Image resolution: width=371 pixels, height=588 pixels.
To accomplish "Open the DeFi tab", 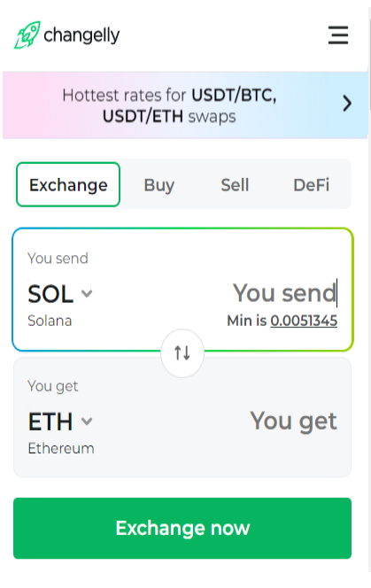I will [312, 185].
